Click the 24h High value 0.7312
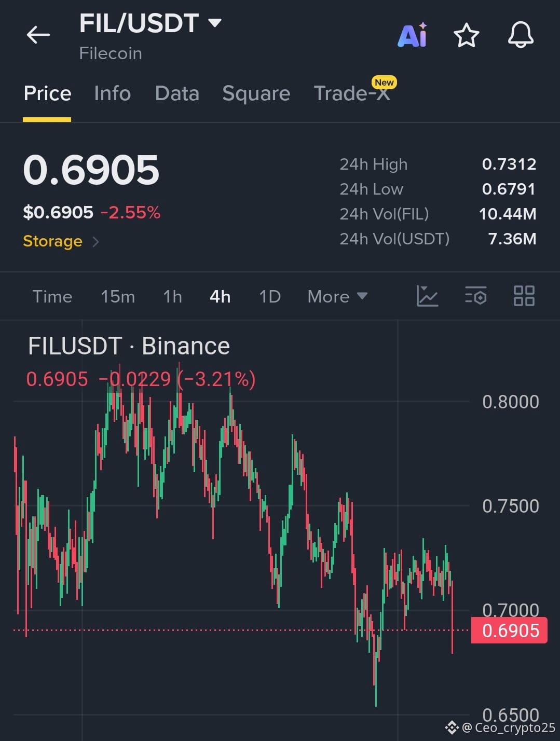 tap(509, 164)
